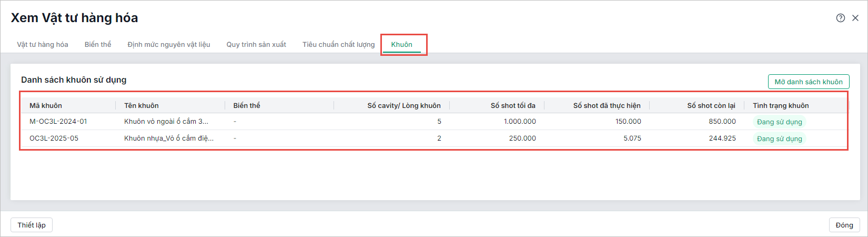The width and height of the screenshot is (868, 237).
Task: Click Tình trạng khuôn column header
Action: [x=781, y=106]
